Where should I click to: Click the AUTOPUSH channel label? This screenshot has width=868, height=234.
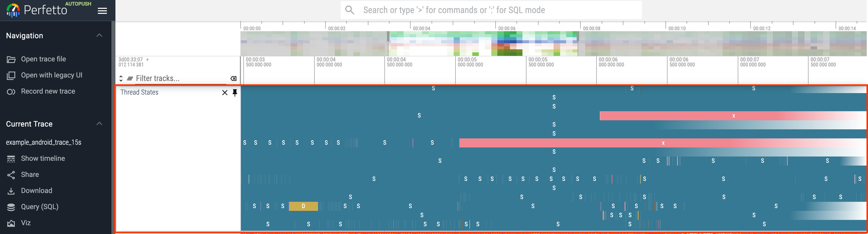click(x=79, y=4)
